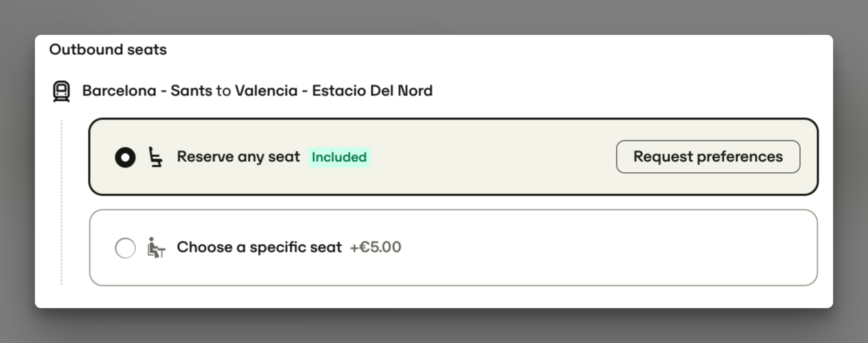Click the word "to" between station names
The height and width of the screenshot is (343, 868).
coord(223,91)
